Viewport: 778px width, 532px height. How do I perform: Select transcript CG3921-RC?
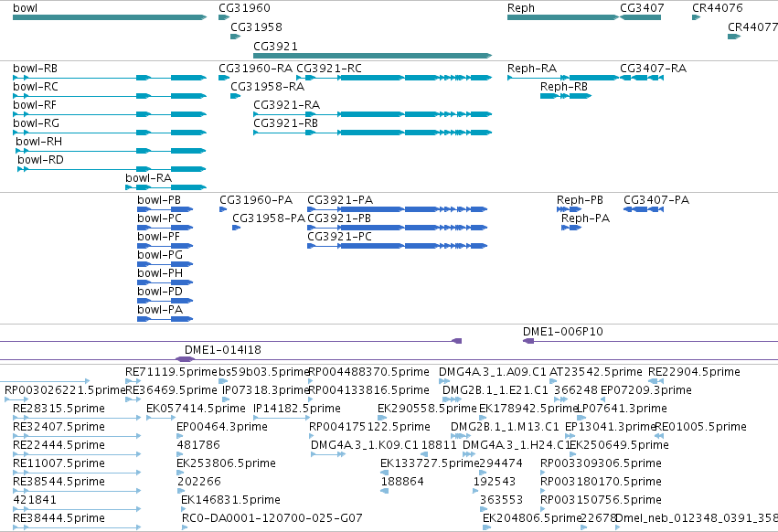pyautogui.click(x=394, y=78)
